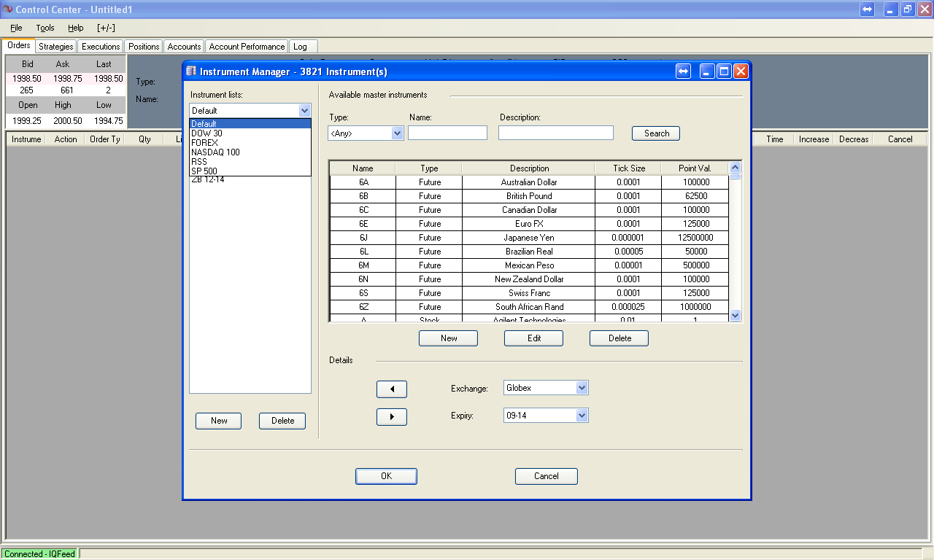Choose FOREX in the instrument lists dropdown
The width and height of the screenshot is (934, 560).
204,143
